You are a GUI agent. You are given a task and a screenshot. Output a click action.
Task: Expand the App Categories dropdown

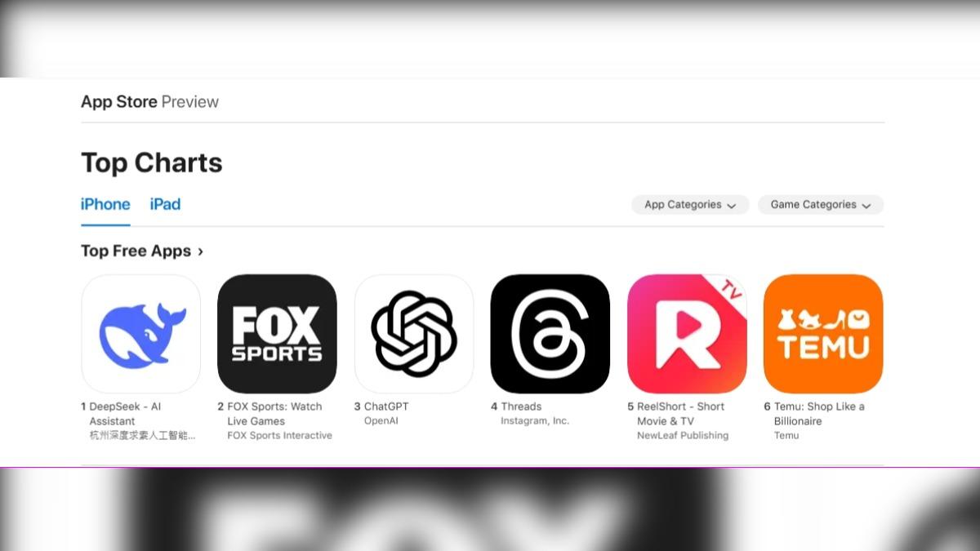pos(690,205)
